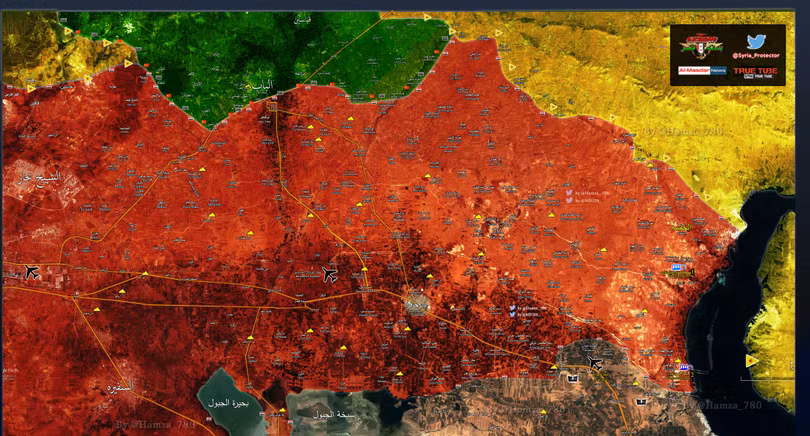Click the airplane icon below الشيخ نجار

(x=32, y=271)
